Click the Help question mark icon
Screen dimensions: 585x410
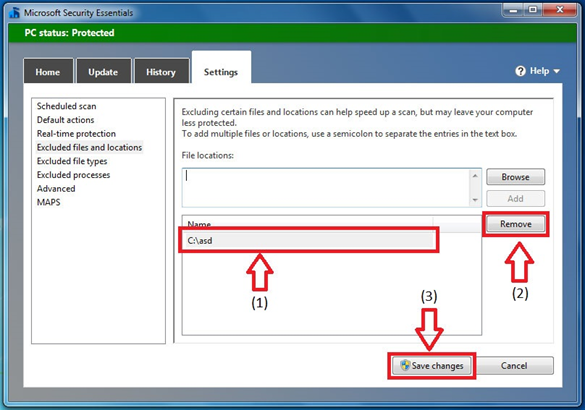(x=520, y=71)
